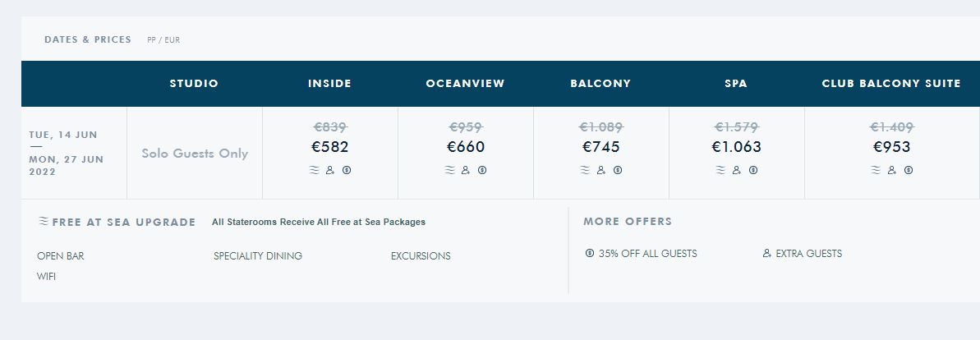Open the 35% OFF ALL GUESTS offer
Screen dimensions: 980x340
[x=647, y=254]
